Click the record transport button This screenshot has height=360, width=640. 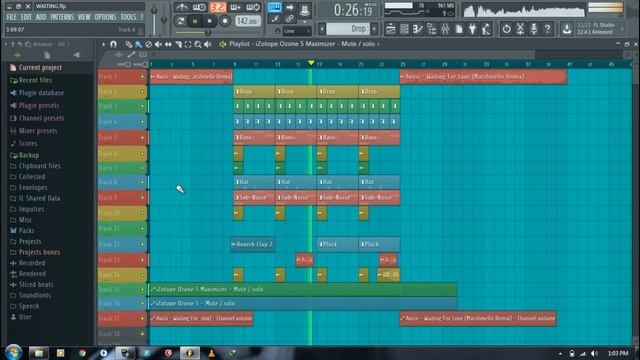tap(224, 21)
